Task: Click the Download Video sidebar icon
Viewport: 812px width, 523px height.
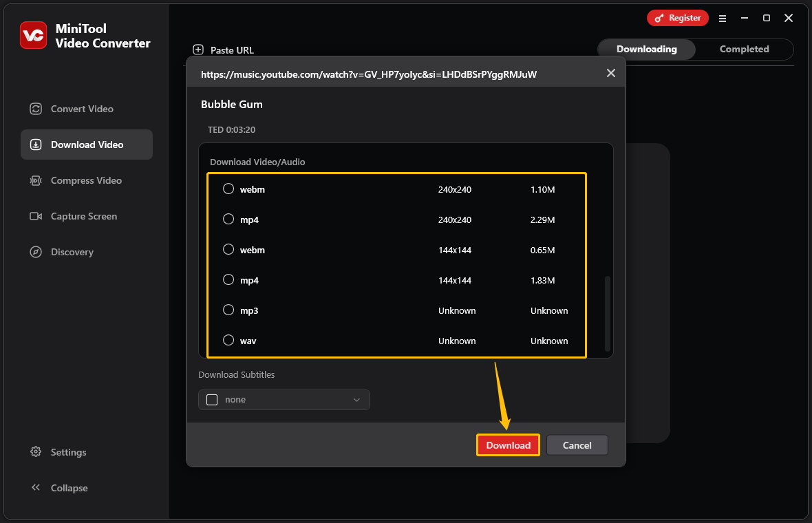Action: tap(36, 145)
